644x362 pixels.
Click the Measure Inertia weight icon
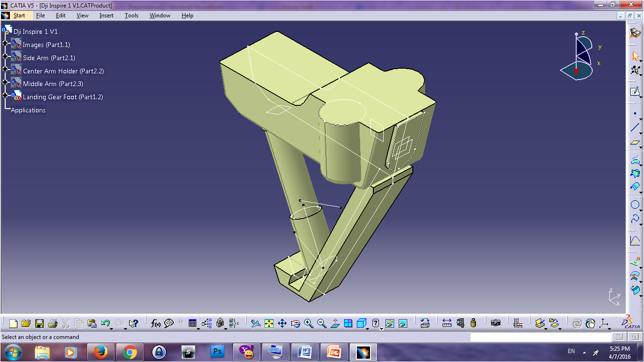473,323
